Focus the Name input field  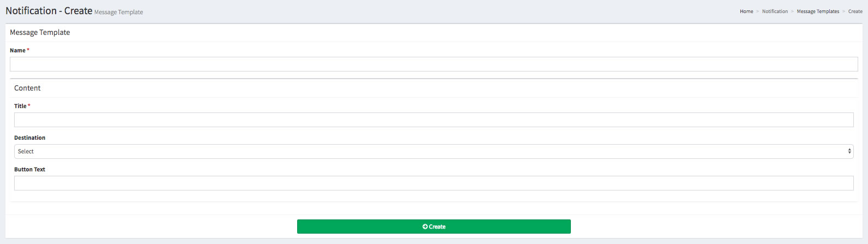[x=433, y=64]
